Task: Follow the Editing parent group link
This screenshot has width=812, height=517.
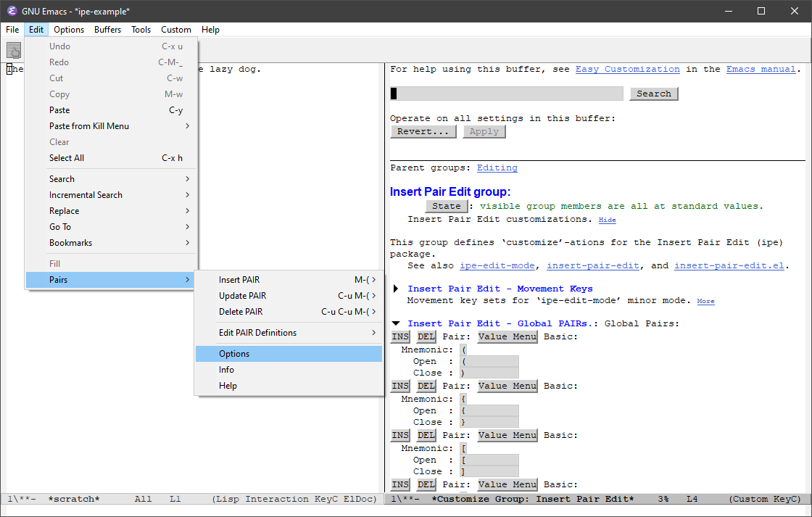Action: [497, 167]
